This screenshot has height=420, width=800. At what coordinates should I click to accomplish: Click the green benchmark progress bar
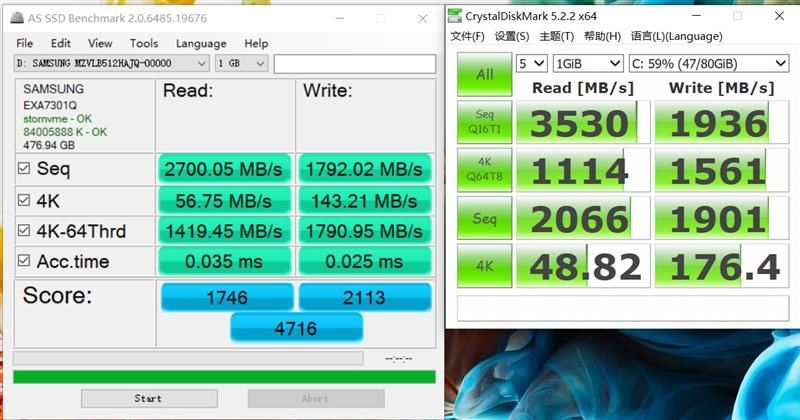224,377
